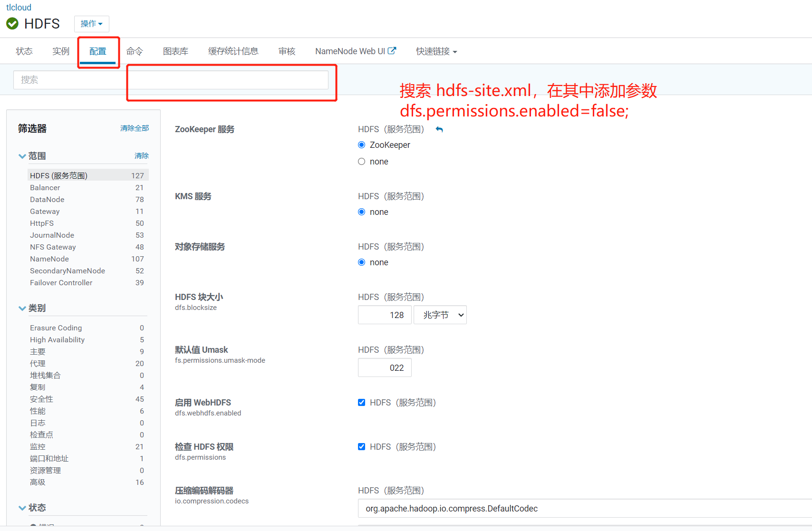Revert ZooKeeper 服务 using the undo arrow icon

(x=439, y=129)
